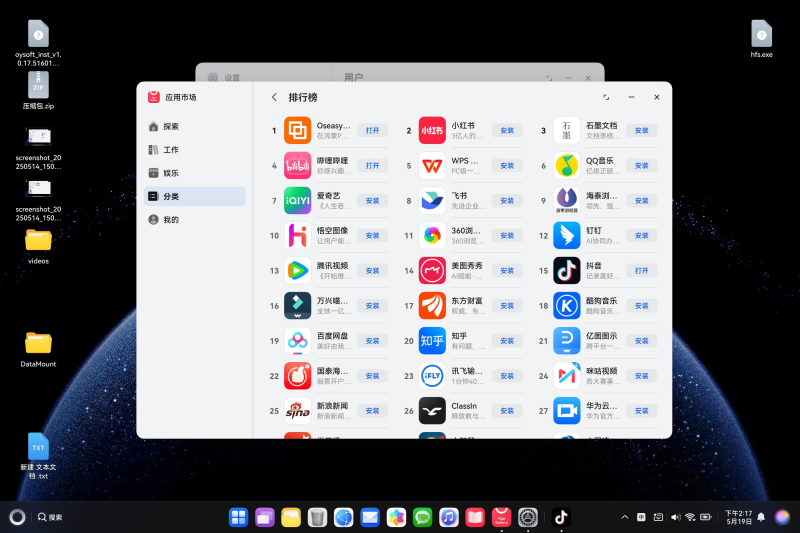Viewport: 800px width, 533px height.
Task: Expand the system tray overflow arrow
Action: pos(625,517)
